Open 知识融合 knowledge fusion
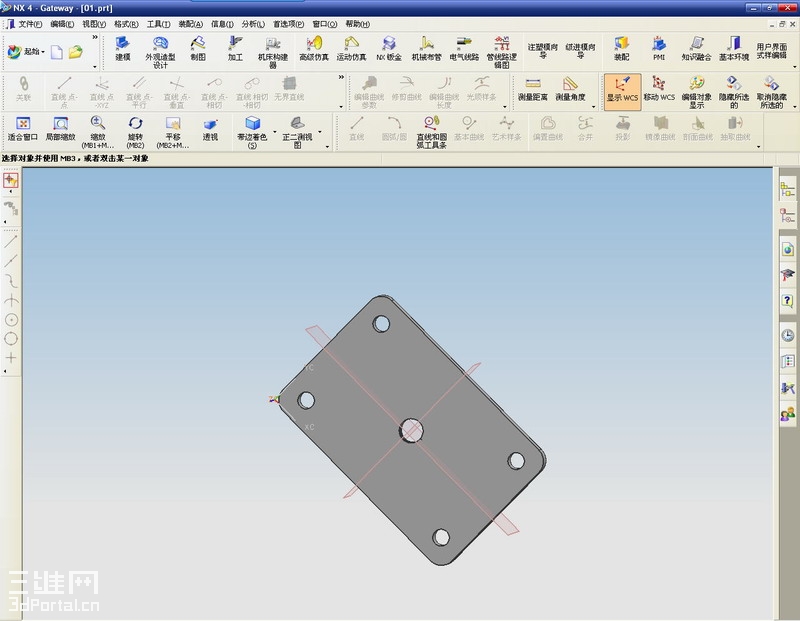Screen dimensions: 800x621 (x=696, y=49)
